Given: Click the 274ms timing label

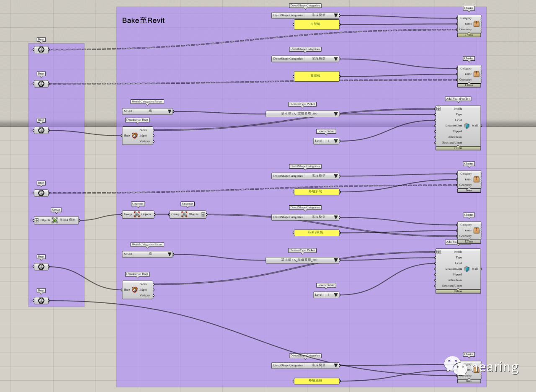Looking at the screenshot, I should point(469,35).
